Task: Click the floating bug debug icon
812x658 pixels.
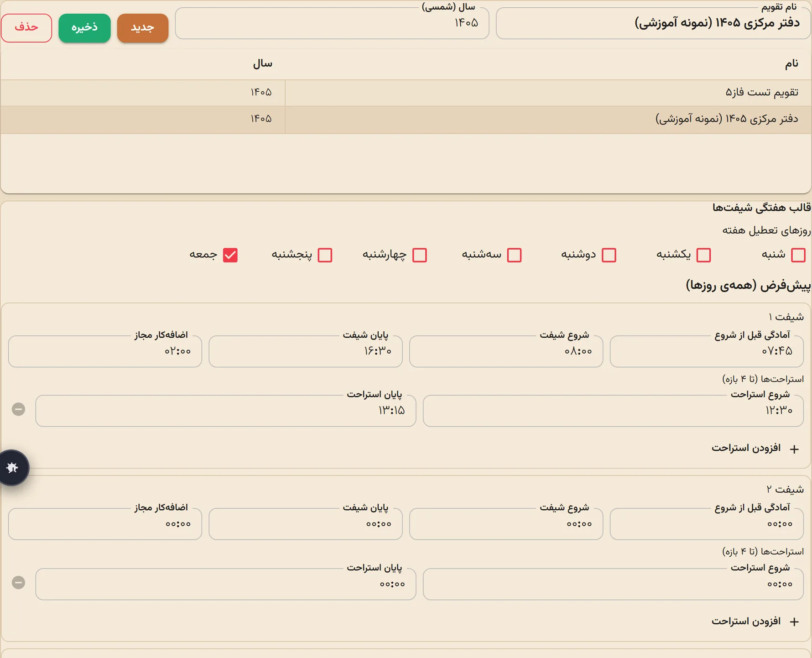Action: [13, 468]
